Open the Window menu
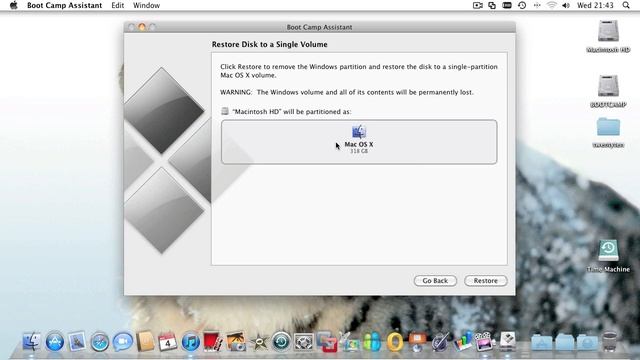The image size is (640, 360). point(147,5)
